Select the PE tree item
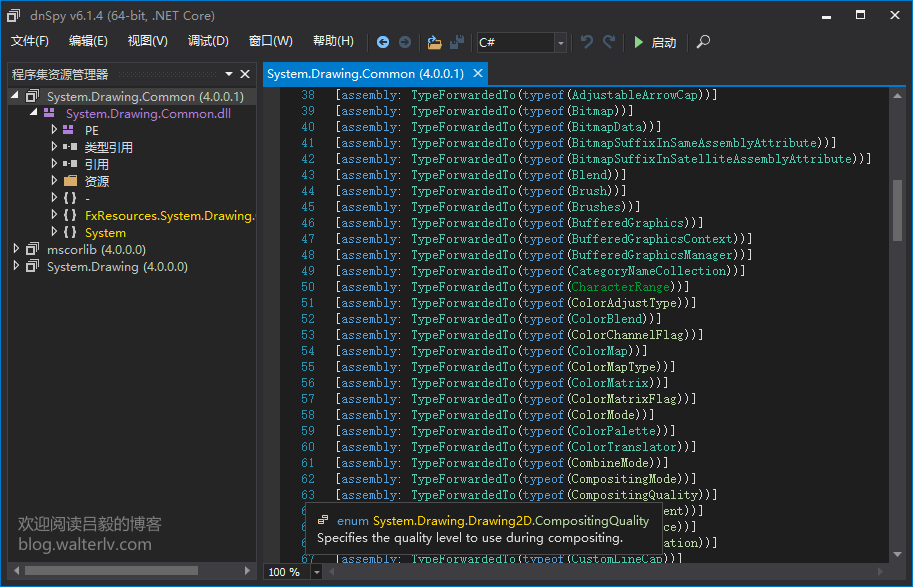Screen dimensions: 913x587 tap(91, 130)
